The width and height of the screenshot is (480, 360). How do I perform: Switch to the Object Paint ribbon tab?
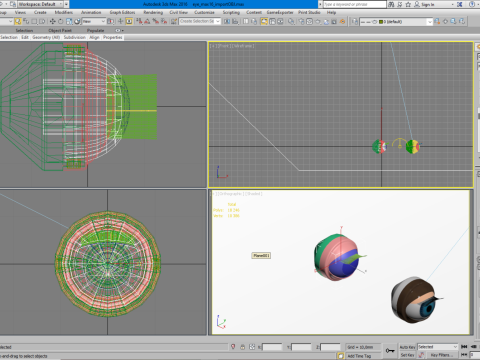(60, 30)
